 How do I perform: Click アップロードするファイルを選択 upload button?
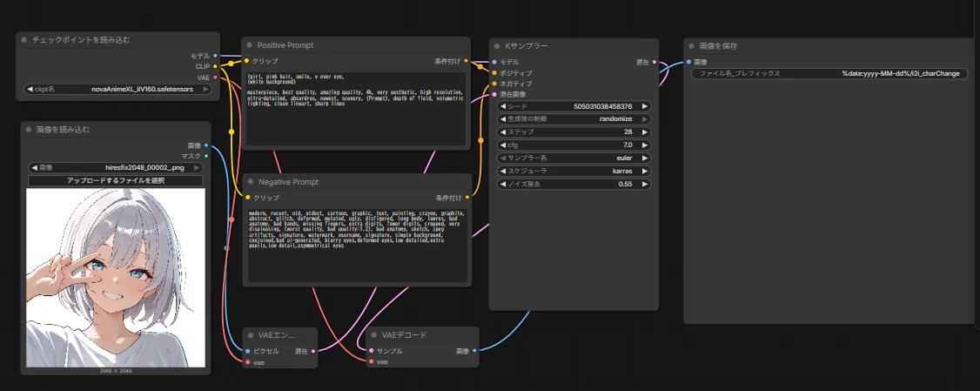point(116,181)
